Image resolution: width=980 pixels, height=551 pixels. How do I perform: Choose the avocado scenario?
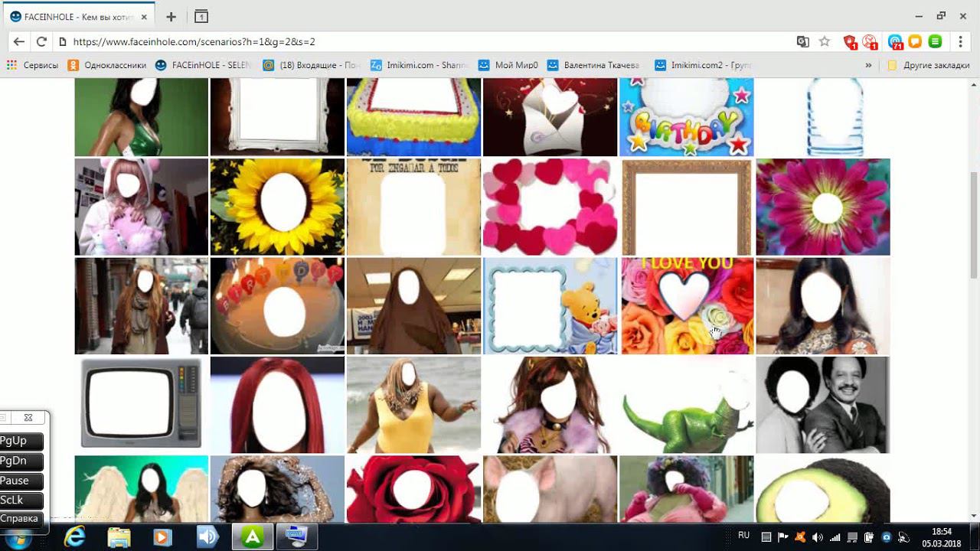[x=823, y=489]
